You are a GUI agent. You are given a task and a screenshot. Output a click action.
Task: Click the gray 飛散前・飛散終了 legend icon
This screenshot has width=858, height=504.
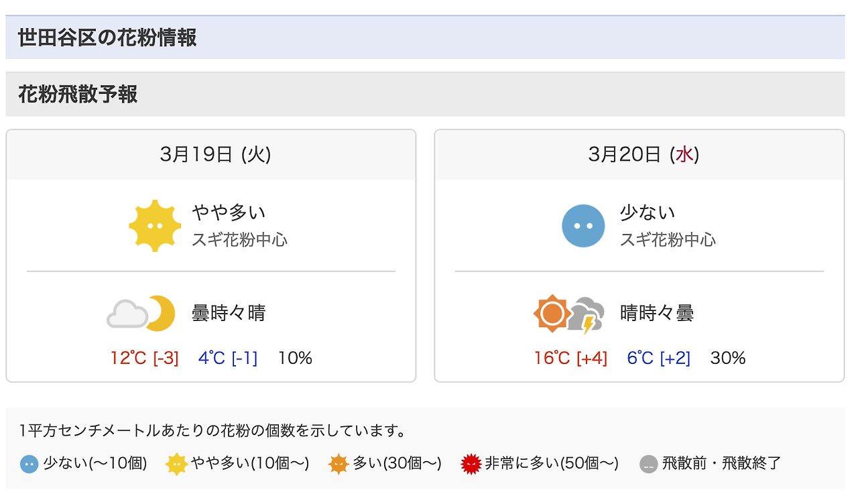(649, 464)
